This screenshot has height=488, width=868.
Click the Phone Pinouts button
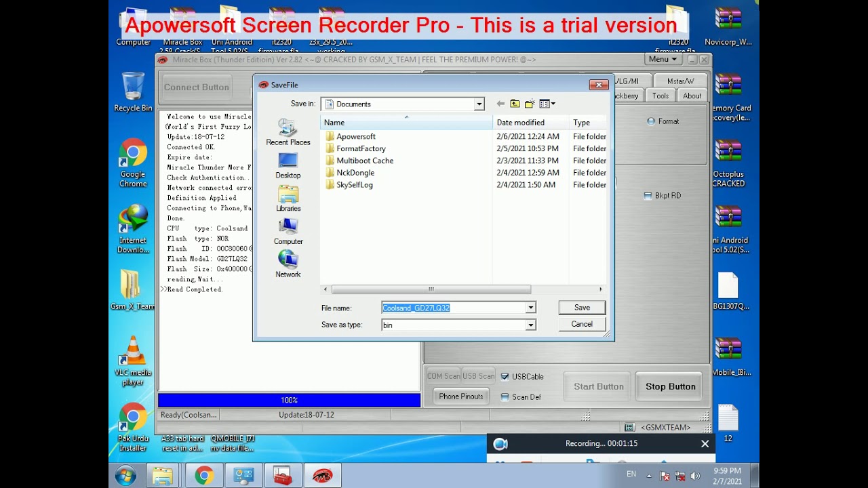(461, 396)
